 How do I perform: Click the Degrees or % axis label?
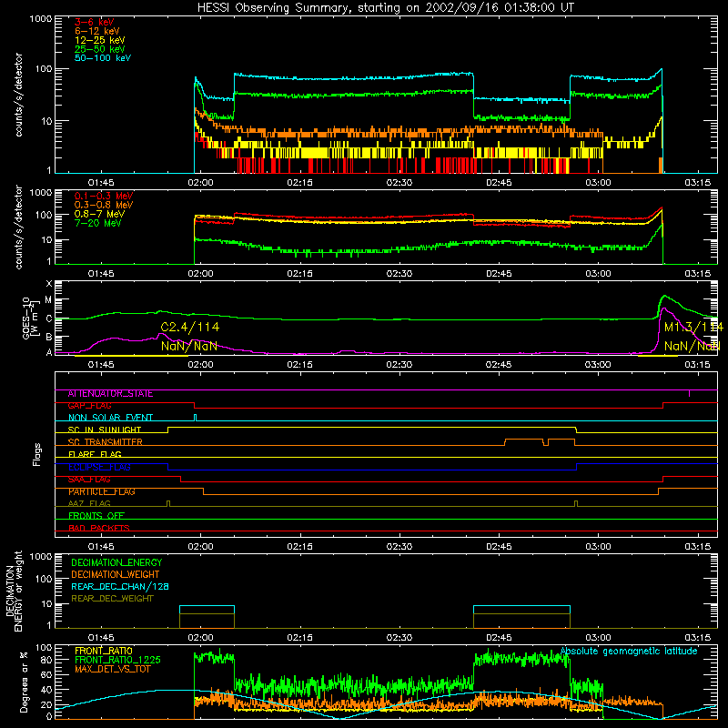click(x=24, y=682)
